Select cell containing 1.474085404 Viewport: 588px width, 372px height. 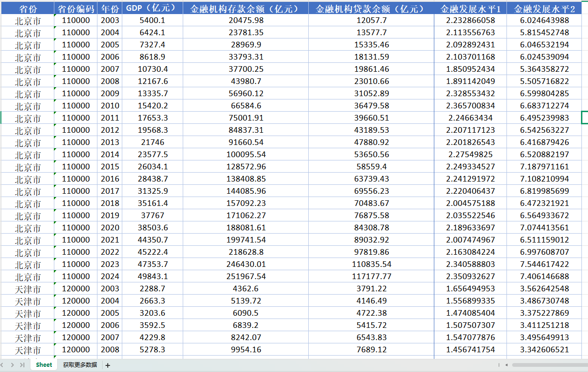470,313
